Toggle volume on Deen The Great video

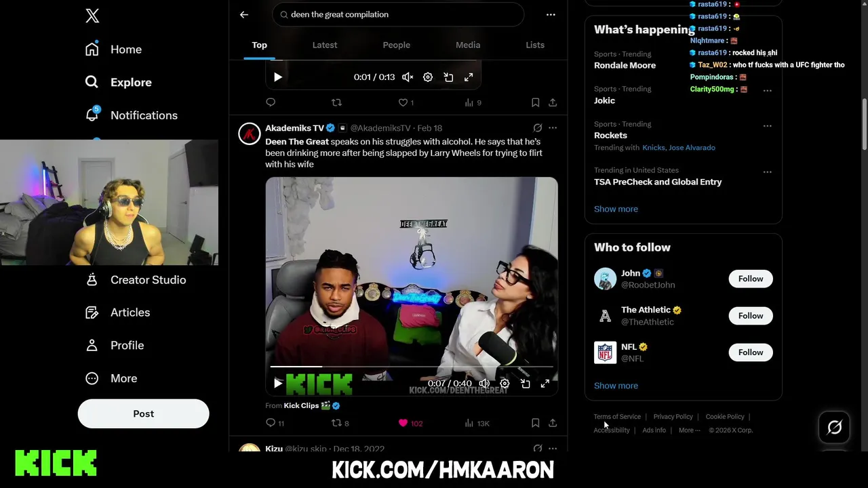484,384
